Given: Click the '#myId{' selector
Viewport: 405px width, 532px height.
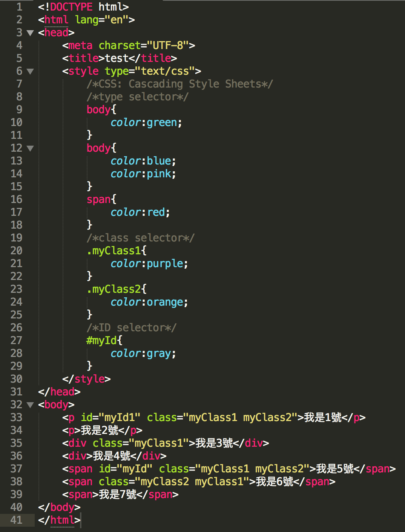Looking at the screenshot, I should pyautogui.click(x=105, y=340).
